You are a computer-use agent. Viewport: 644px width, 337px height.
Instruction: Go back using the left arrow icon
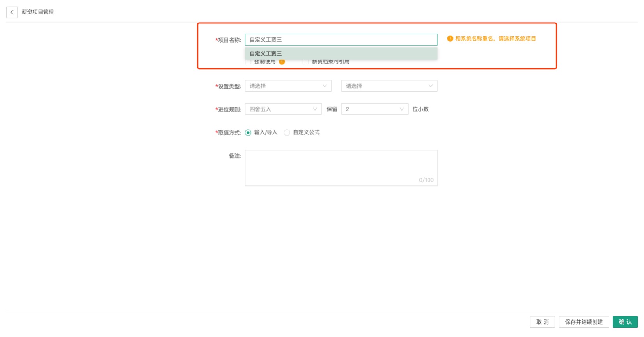[x=12, y=12]
